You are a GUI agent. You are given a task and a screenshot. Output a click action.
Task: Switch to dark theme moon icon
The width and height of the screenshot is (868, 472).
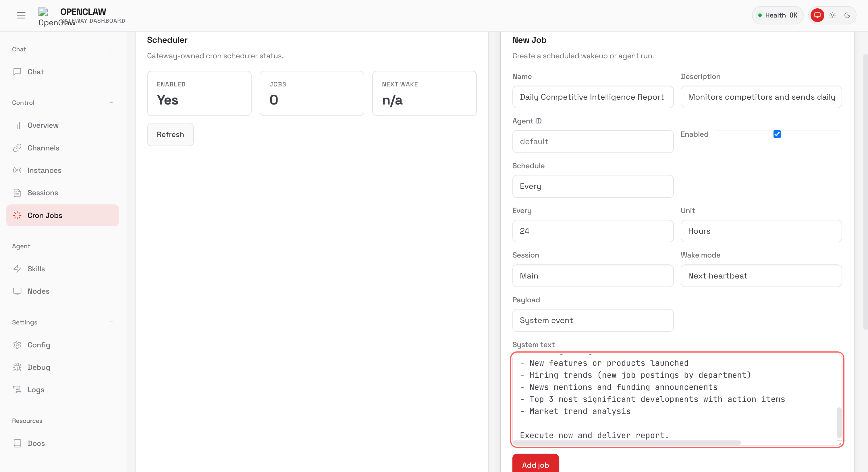(x=847, y=15)
